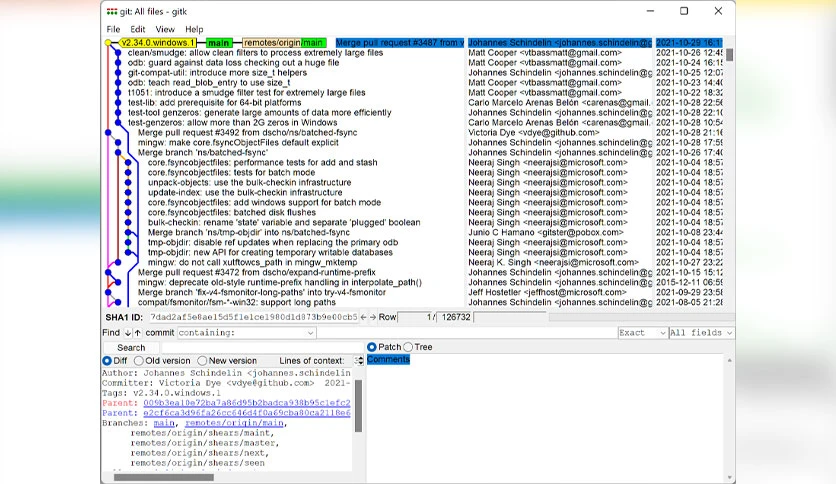Click the graph node for 'clean/smudge: allow clean filters' commit
The height and width of the screenshot is (484, 836).
[118, 53]
